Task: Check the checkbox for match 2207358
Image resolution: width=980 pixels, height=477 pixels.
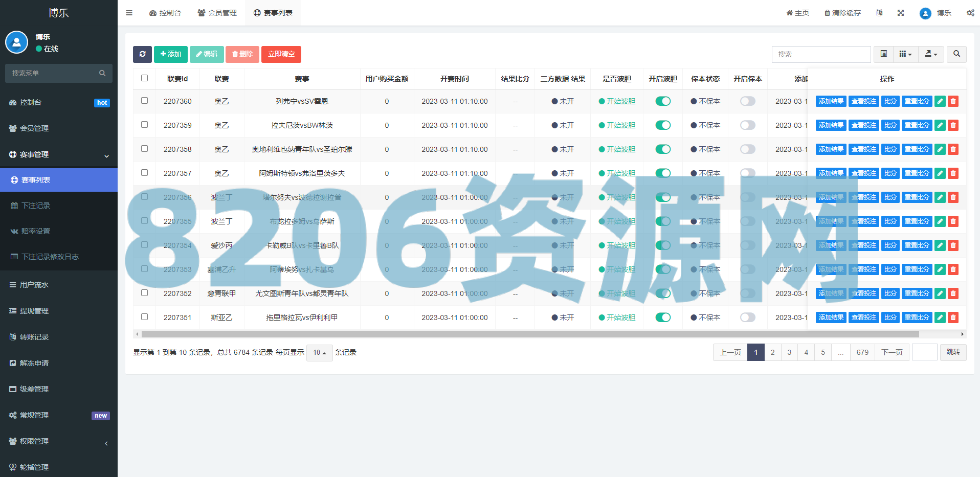Action: coord(145,149)
